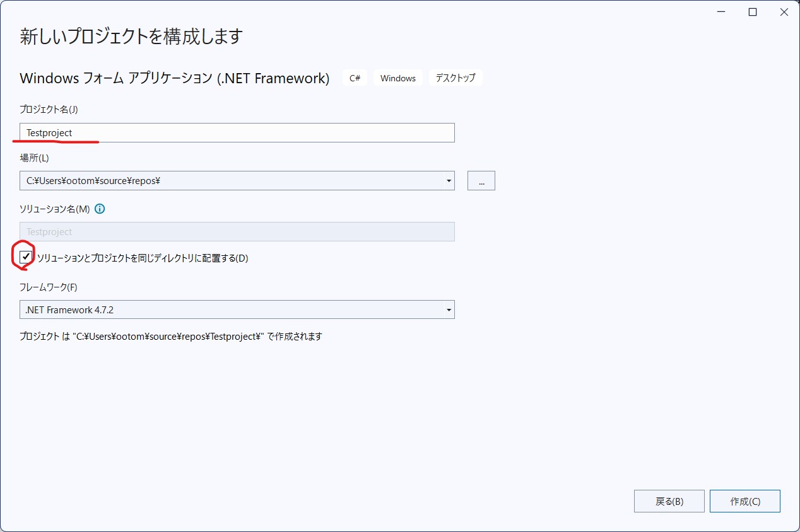Click the デスクトップ project type tag
The width and height of the screenshot is (800, 532).
click(456, 78)
